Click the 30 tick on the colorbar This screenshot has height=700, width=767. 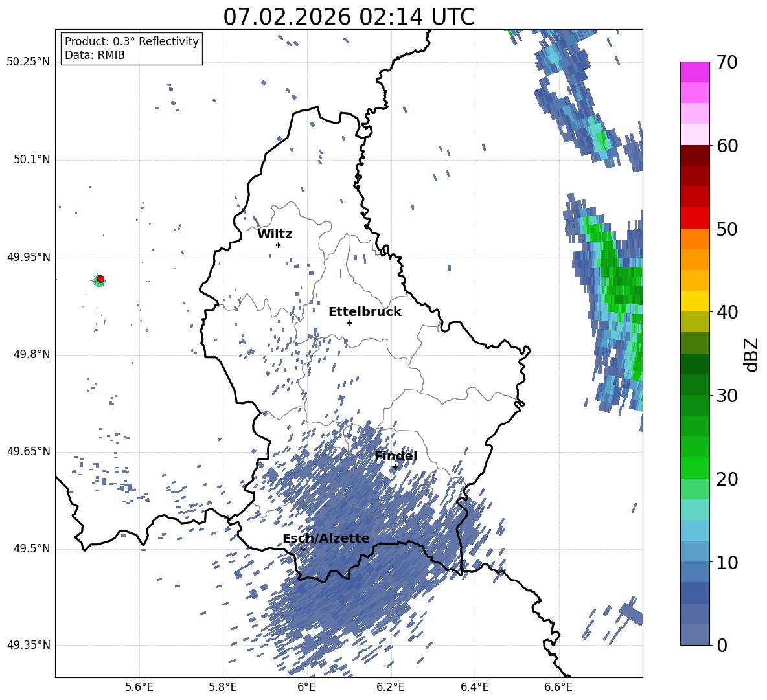[x=727, y=396]
